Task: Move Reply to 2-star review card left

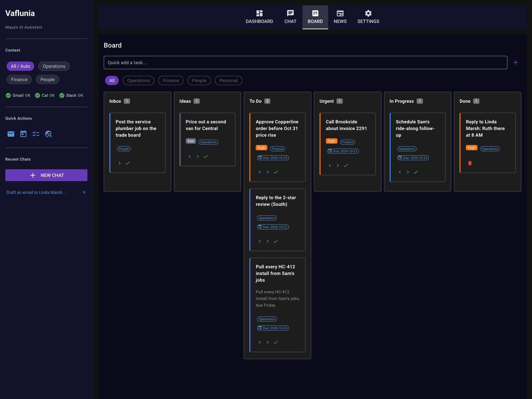Action: (x=260, y=241)
